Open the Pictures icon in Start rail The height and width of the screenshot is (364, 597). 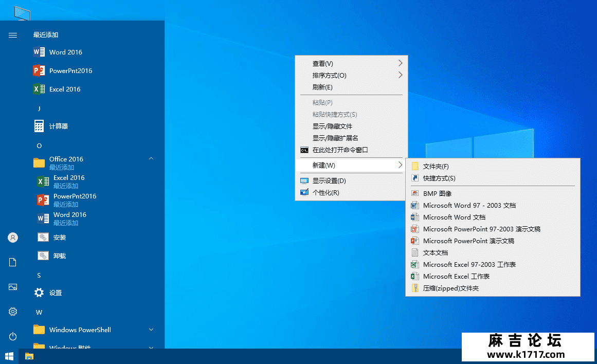point(12,287)
